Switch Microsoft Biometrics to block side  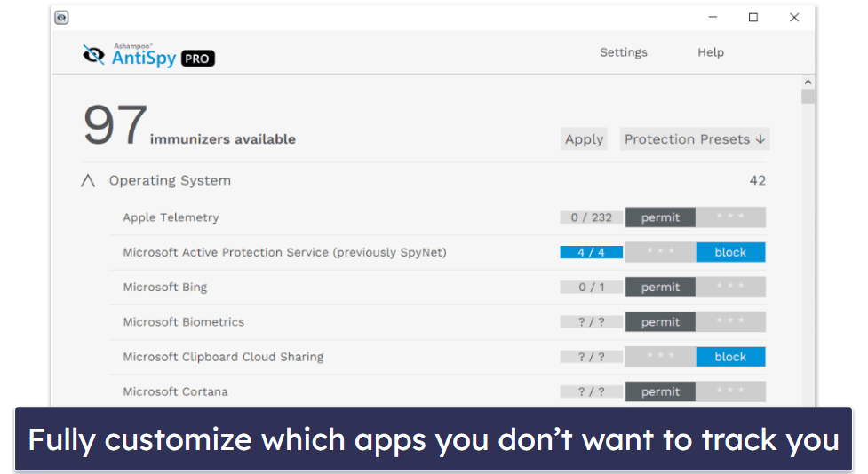click(x=730, y=322)
